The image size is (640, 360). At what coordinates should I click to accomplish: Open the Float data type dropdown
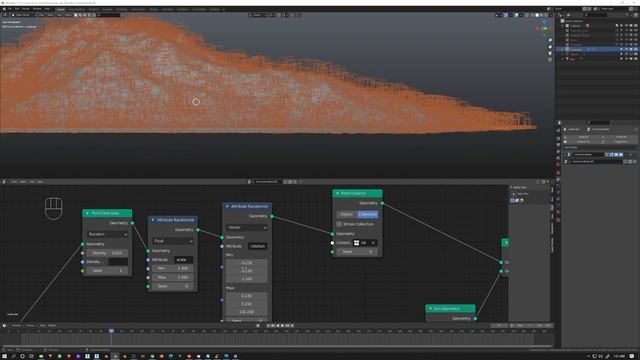[x=173, y=241]
